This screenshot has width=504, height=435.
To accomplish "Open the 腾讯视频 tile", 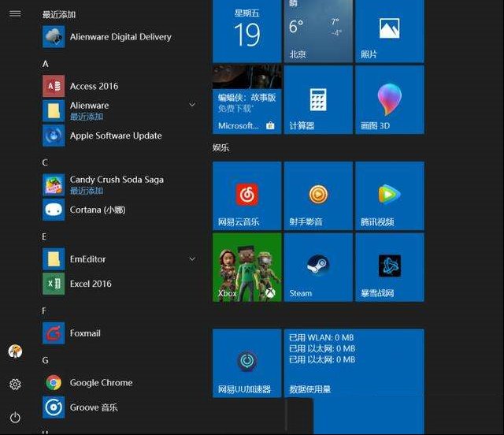I will [x=390, y=196].
